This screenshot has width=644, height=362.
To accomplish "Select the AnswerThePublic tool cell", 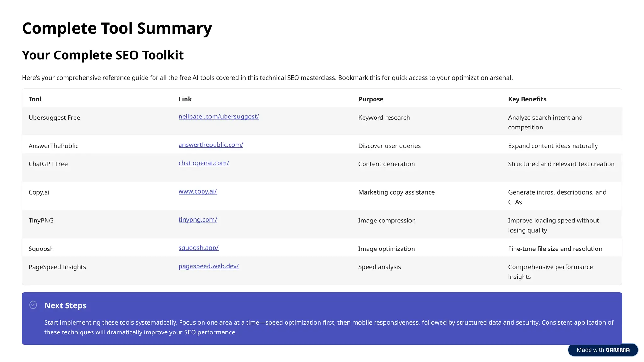I will pyautogui.click(x=53, y=146).
